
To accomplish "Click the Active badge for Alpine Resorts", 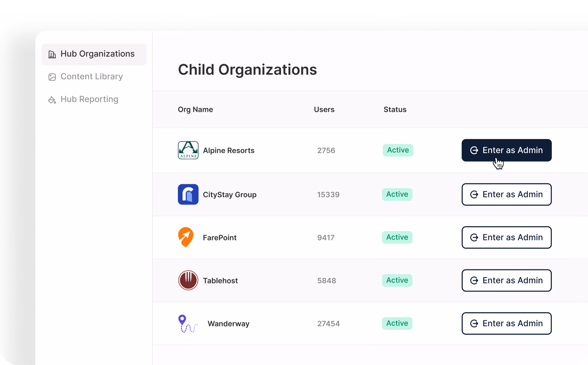I will point(398,150).
